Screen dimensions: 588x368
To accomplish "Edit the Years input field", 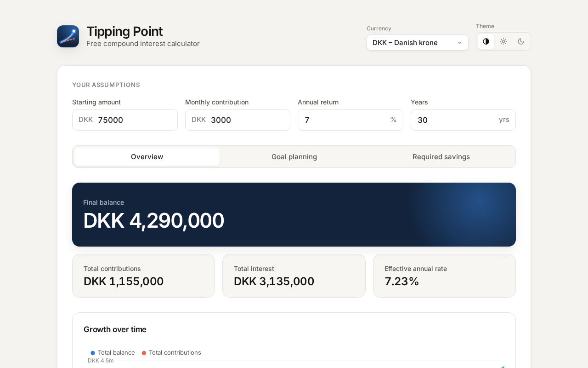I will [463, 120].
